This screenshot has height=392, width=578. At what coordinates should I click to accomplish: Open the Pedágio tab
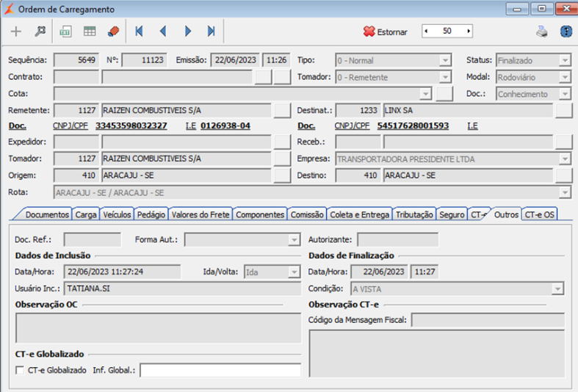click(151, 214)
